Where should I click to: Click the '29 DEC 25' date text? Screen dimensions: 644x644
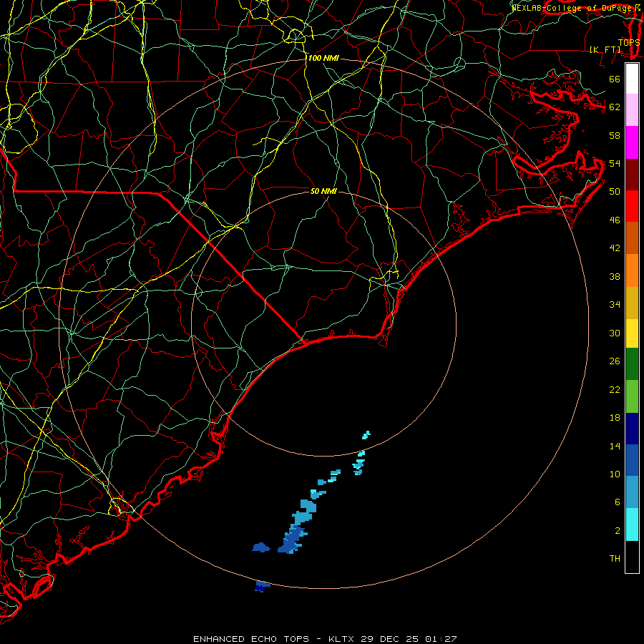390,639
